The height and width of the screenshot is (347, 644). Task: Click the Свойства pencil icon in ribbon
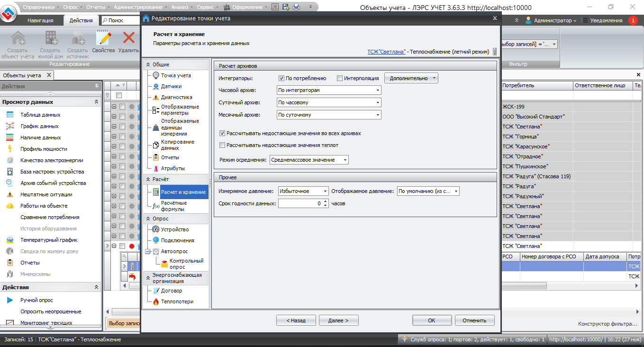103,39
